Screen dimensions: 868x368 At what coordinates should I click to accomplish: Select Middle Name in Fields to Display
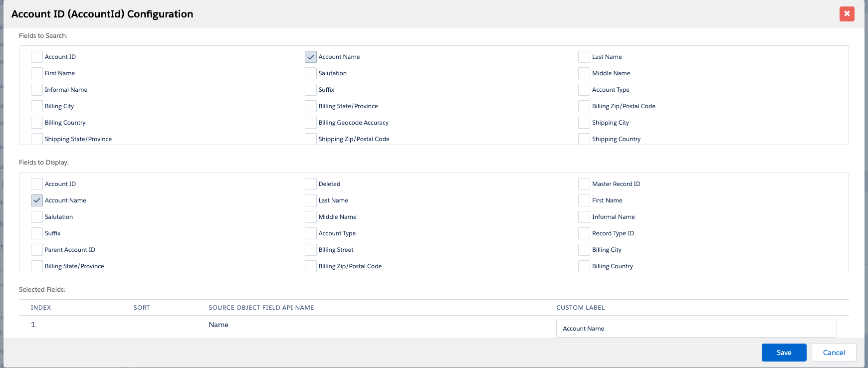[311, 217]
